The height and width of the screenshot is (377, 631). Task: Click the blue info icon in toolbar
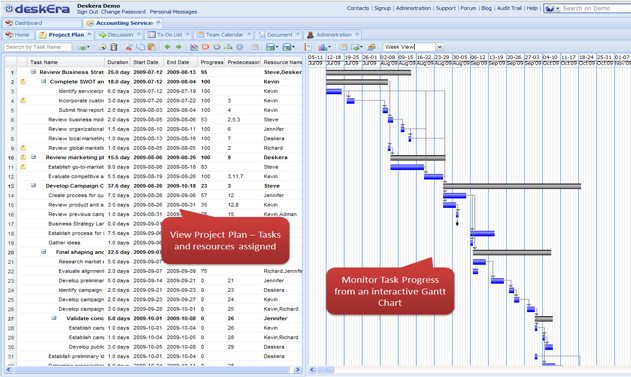tap(239, 47)
